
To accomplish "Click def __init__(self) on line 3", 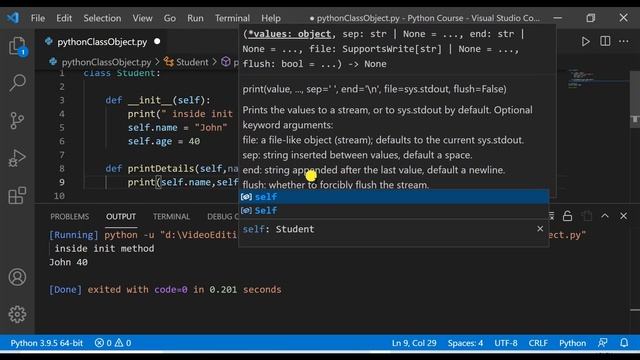I will click(x=158, y=100).
